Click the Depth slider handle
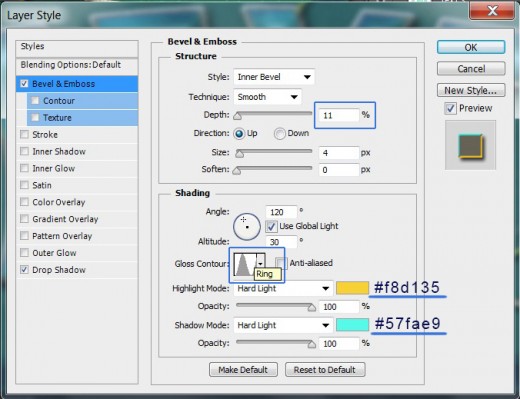 (237, 116)
